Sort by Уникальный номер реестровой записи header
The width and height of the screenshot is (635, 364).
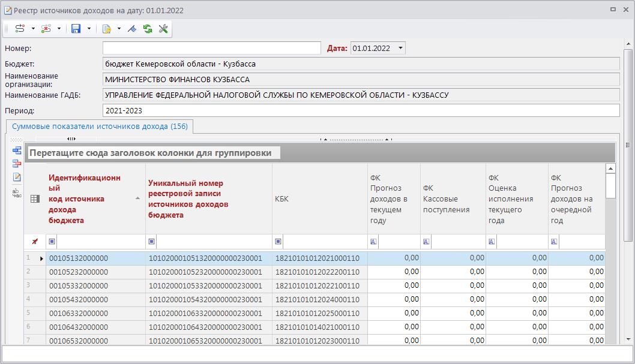(208, 198)
